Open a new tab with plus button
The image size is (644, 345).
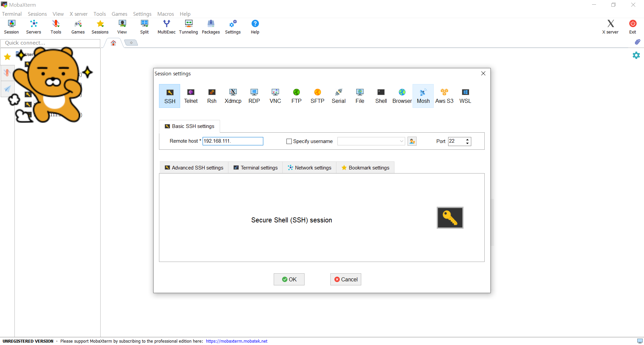point(131,43)
